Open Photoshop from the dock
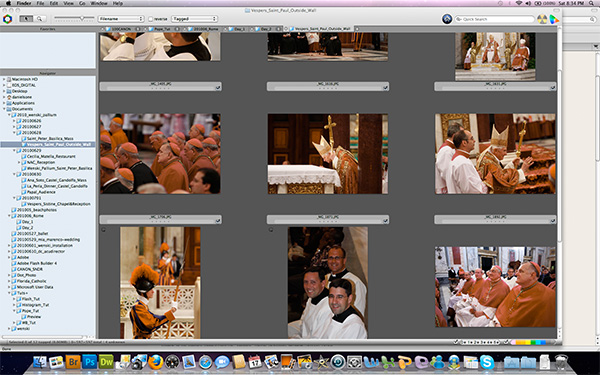Viewport: 600px width, 375px height. (90, 362)
